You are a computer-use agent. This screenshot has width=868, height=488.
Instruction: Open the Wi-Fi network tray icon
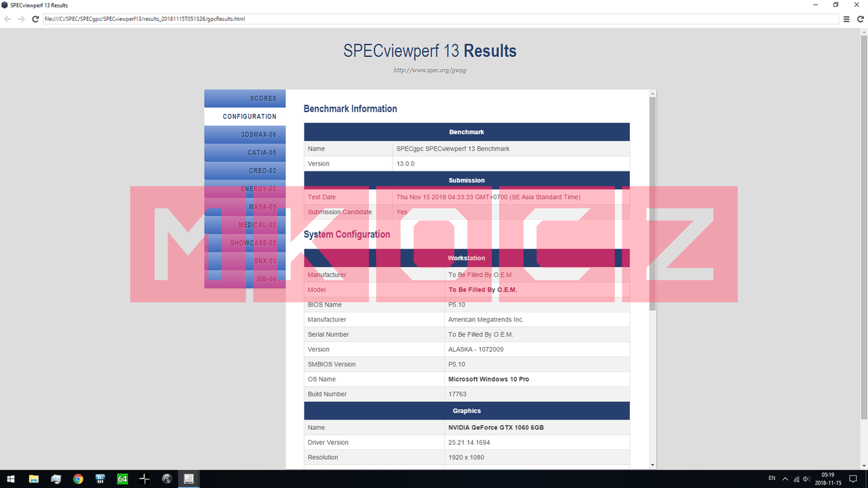point(796,479)
